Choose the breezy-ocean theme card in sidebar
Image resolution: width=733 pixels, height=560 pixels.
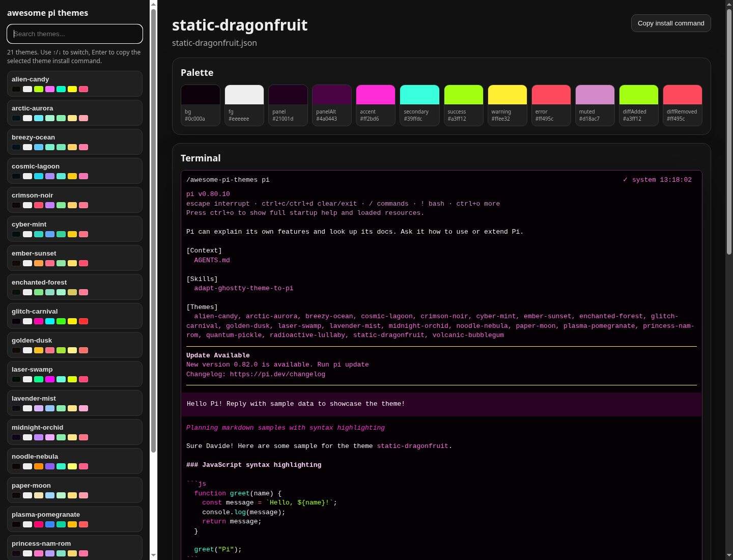75,142
